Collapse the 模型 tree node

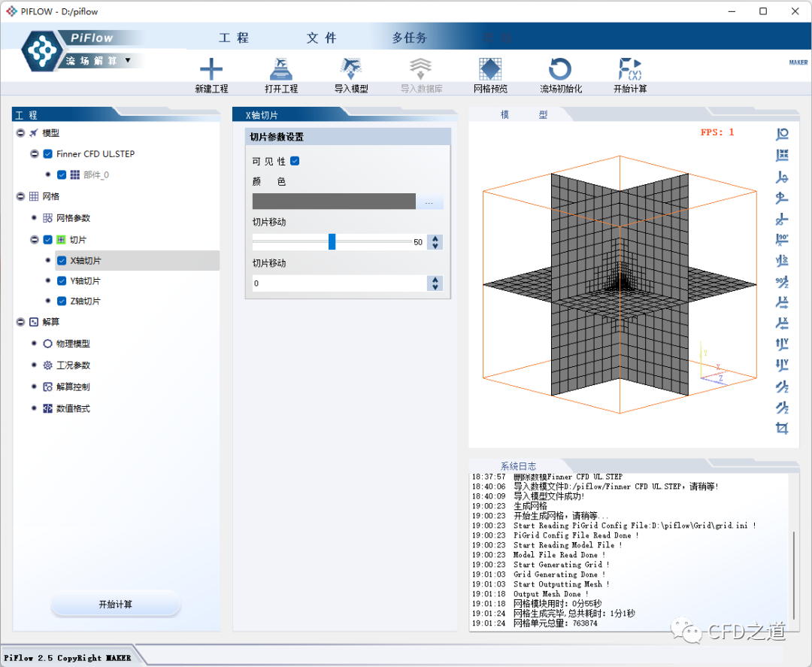pos(20,132)
